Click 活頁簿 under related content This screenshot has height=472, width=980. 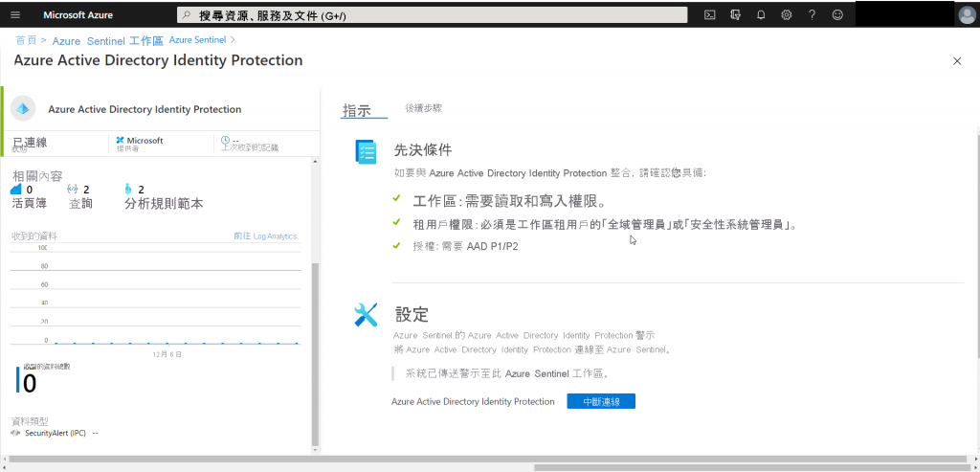click(x=28, y=203)
